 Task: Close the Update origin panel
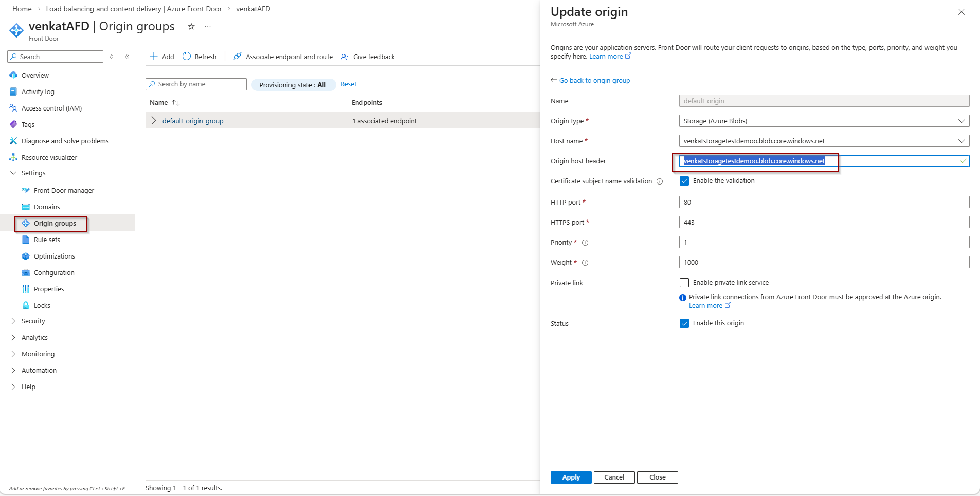tap(961, 12)
